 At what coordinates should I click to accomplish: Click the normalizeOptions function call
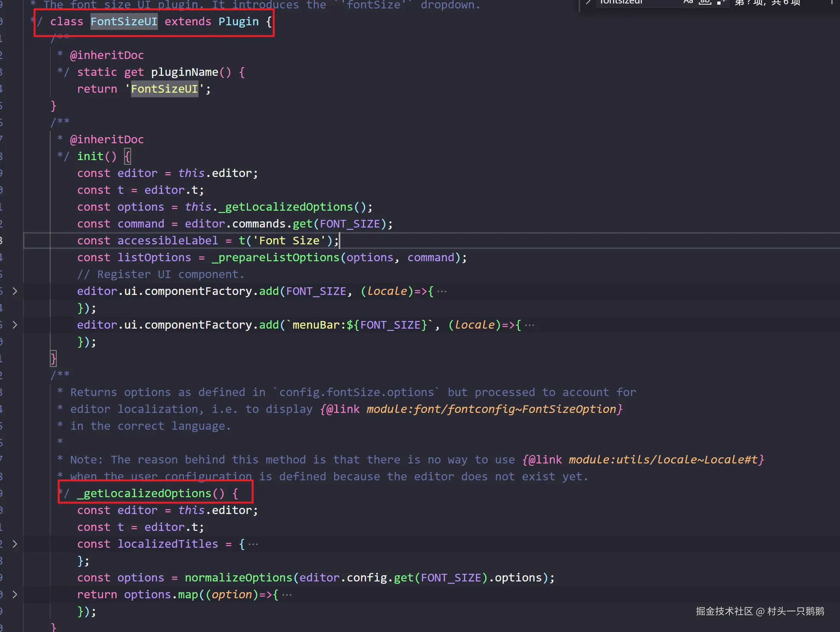[238, 578]
